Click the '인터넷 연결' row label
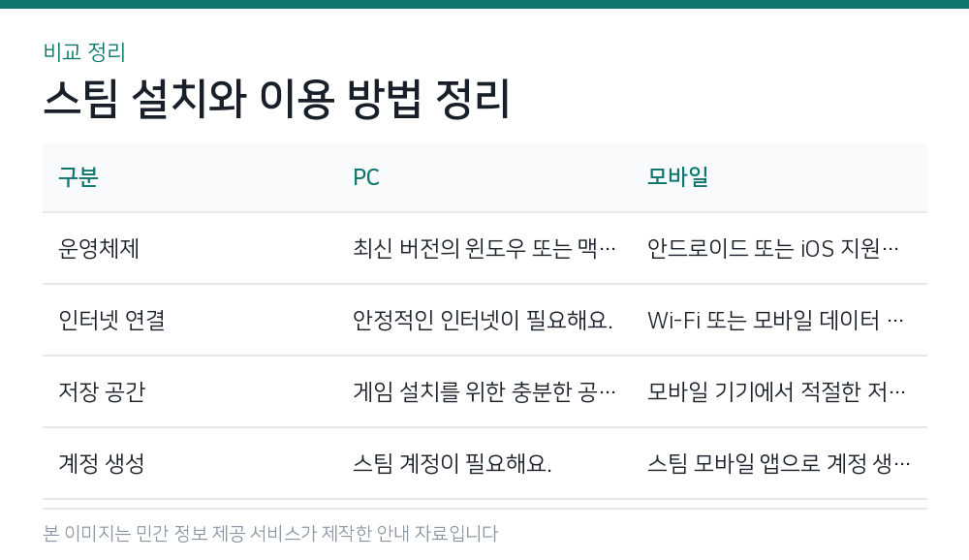The width and height of the screenshot is (969, 560). 111,320
